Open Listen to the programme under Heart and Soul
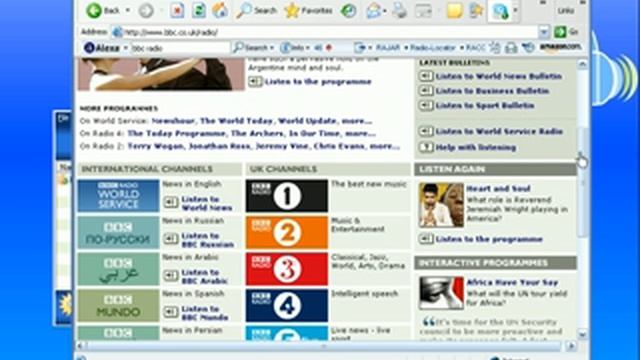The height and width of the screenshot is (360, 640). pos(489,239)
